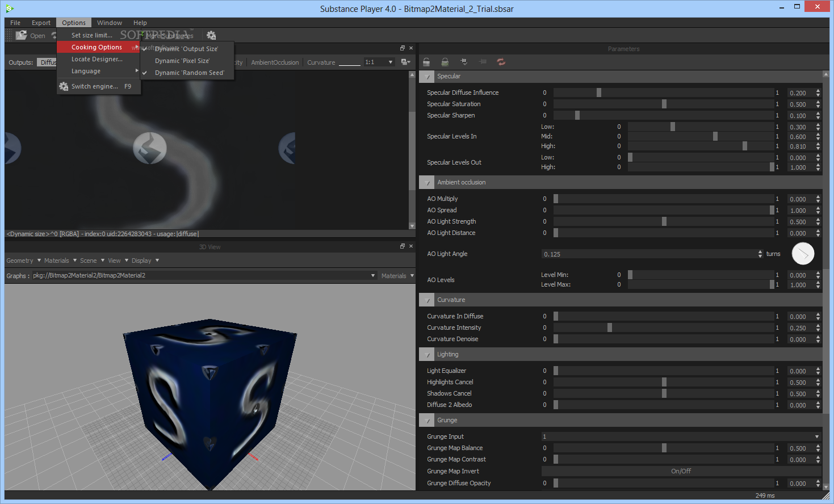Image resolution: width=834 pixels, height=504 pixels.
Task: Close the 3D View panel
Action: (411, 246)
